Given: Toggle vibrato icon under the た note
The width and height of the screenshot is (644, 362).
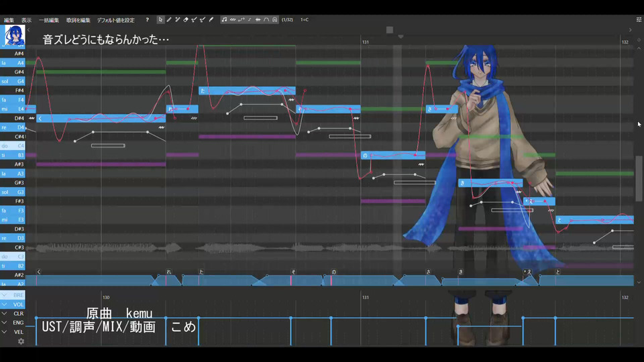Looking at the screenshot, I should (x=291, y=100).
